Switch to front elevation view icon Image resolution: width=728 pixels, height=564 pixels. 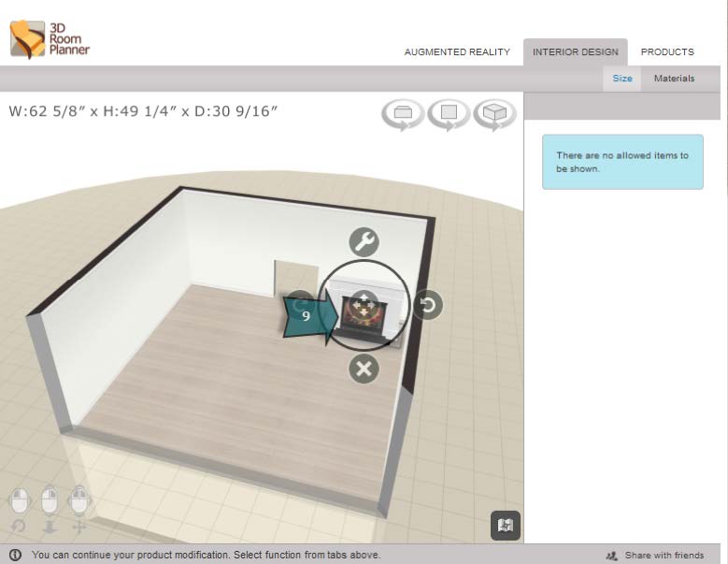pyautogui.click(x=403, y=114)
